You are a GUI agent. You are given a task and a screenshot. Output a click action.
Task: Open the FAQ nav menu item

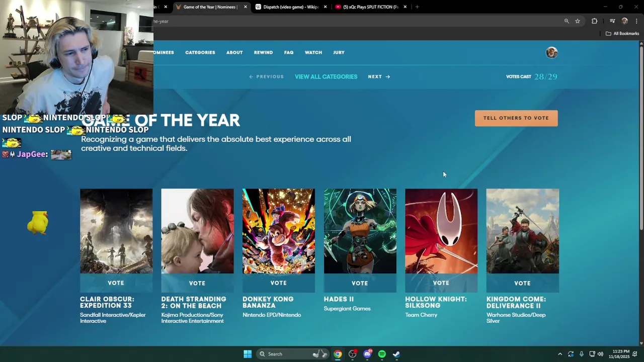pos(289,52)
